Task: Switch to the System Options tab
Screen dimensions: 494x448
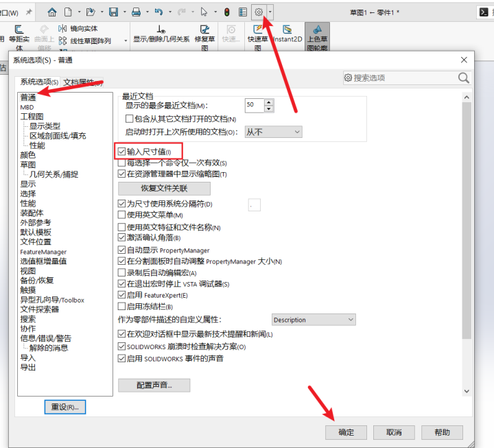Action: coord(39,82)
